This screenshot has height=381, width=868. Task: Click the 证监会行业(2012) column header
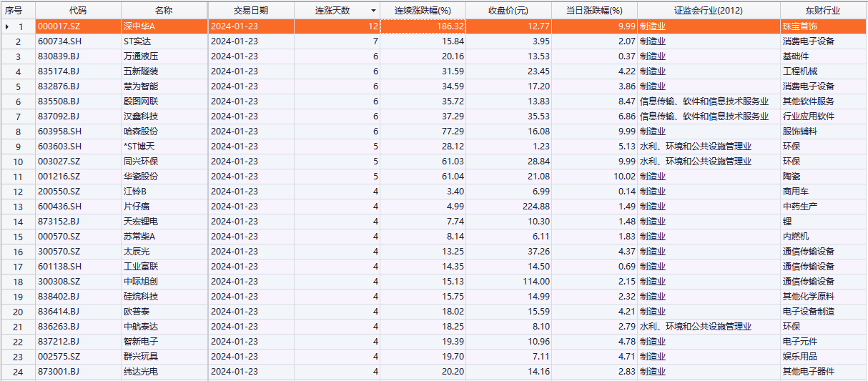click(708, 11)
